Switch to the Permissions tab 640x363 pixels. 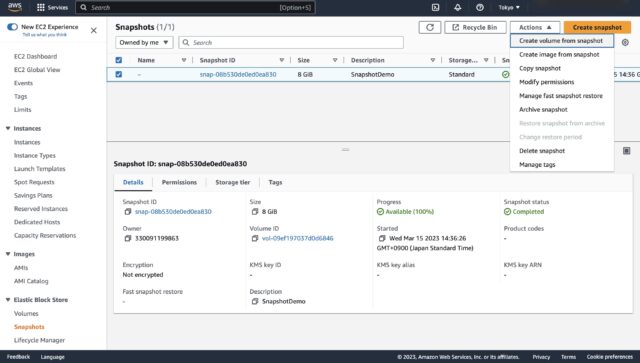click(x=179, y=182)
